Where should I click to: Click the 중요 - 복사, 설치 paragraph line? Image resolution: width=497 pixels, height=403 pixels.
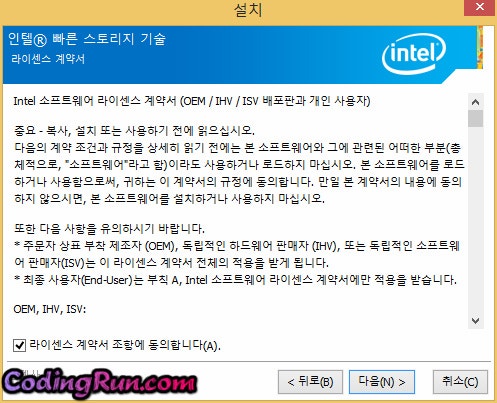[x=134, y=130]
